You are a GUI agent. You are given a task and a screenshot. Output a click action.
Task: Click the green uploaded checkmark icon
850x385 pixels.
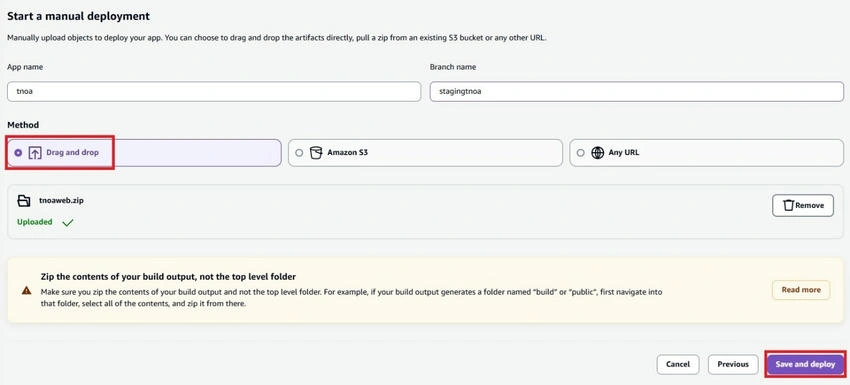(x=68, y=222)
